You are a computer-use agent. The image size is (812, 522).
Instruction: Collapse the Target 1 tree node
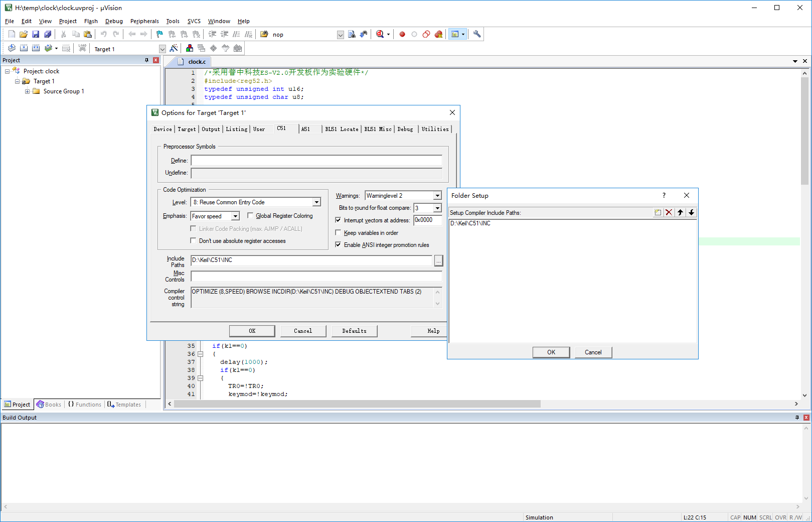tap(18, 81)
